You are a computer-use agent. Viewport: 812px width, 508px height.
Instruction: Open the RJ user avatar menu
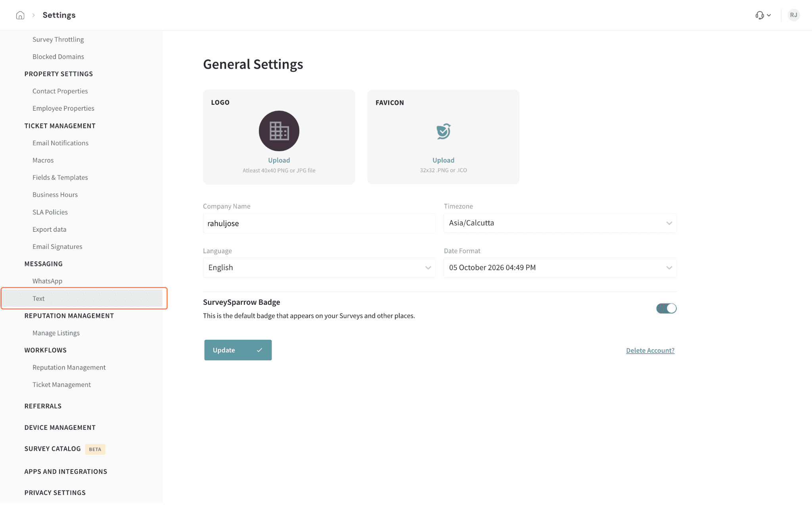click(793, 15)
